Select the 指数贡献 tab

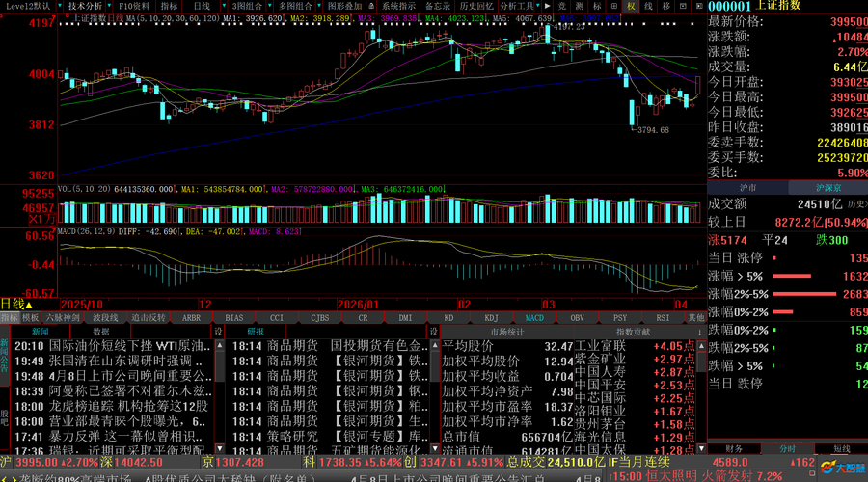click(x=634, y=332)
